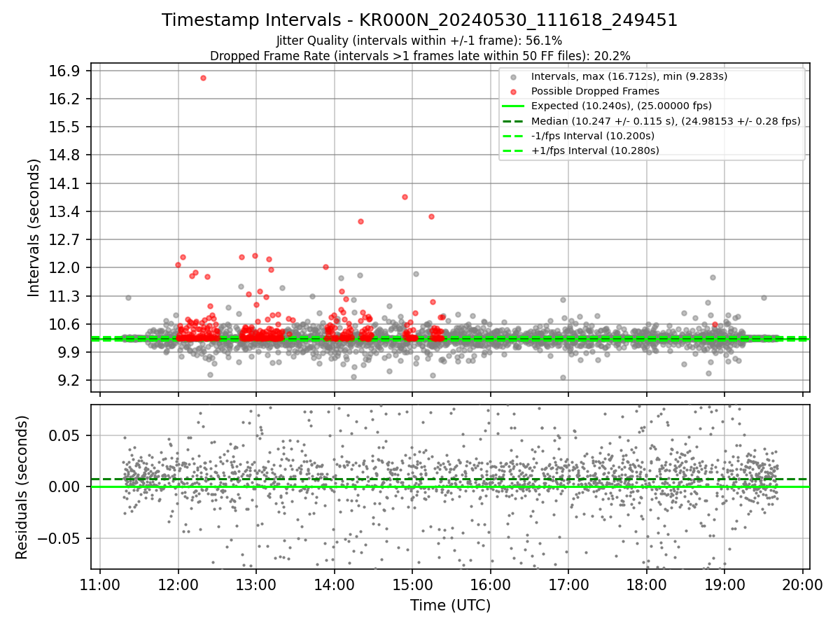Click the 9.2 y-axis tick label
The image size is (840, 630).
click(x=70, y=380)
